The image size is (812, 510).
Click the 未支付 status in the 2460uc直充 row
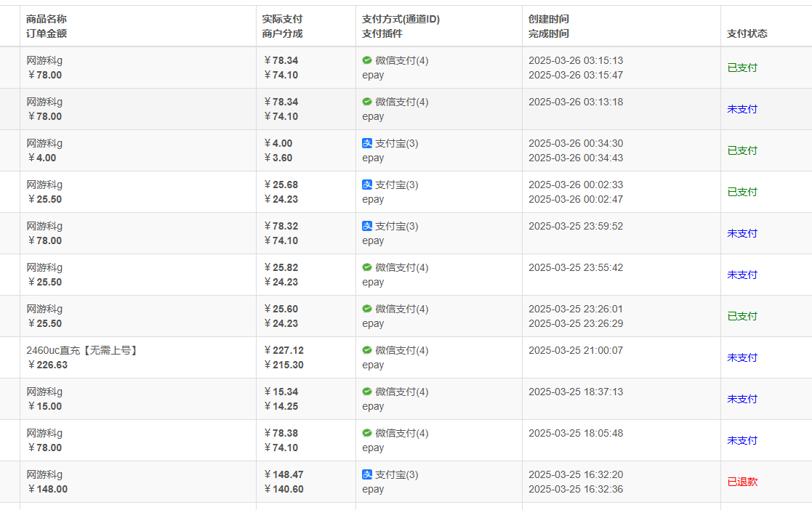point(742,358)
